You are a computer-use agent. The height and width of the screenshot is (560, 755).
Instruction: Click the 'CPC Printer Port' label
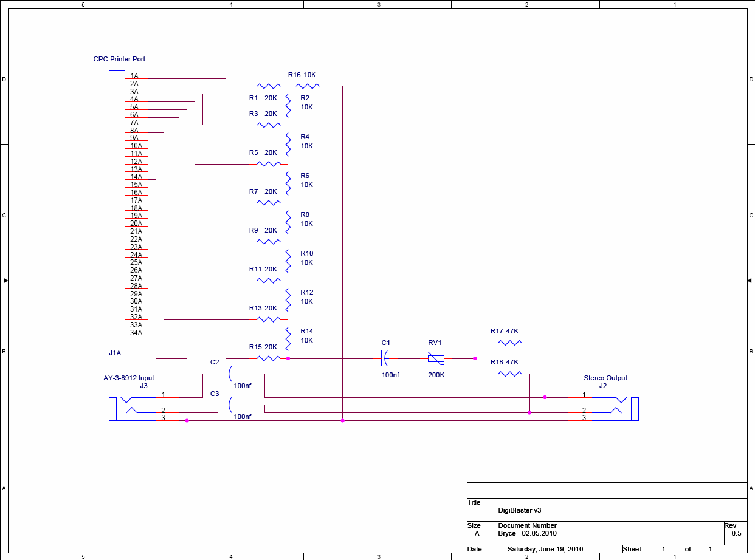click(119, 59)
